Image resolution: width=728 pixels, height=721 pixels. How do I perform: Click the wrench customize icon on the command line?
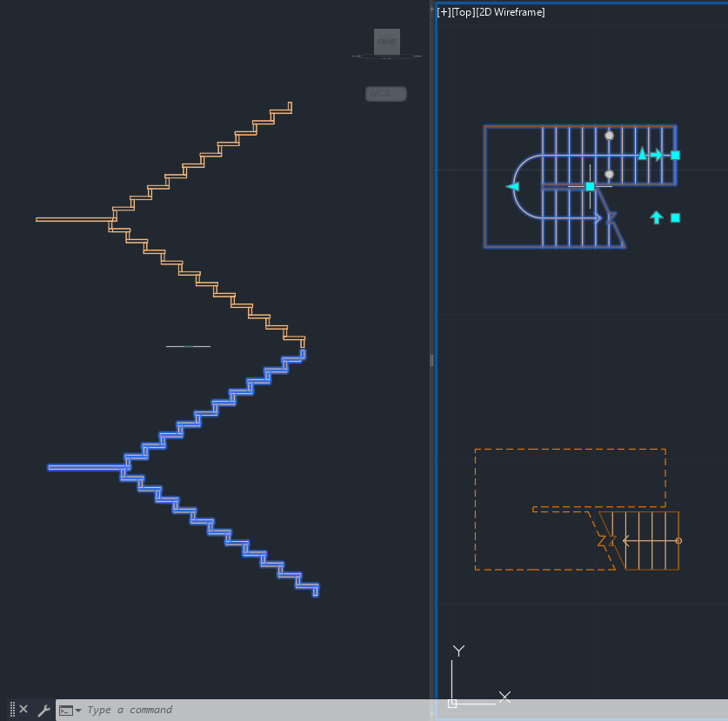point(43,710)
